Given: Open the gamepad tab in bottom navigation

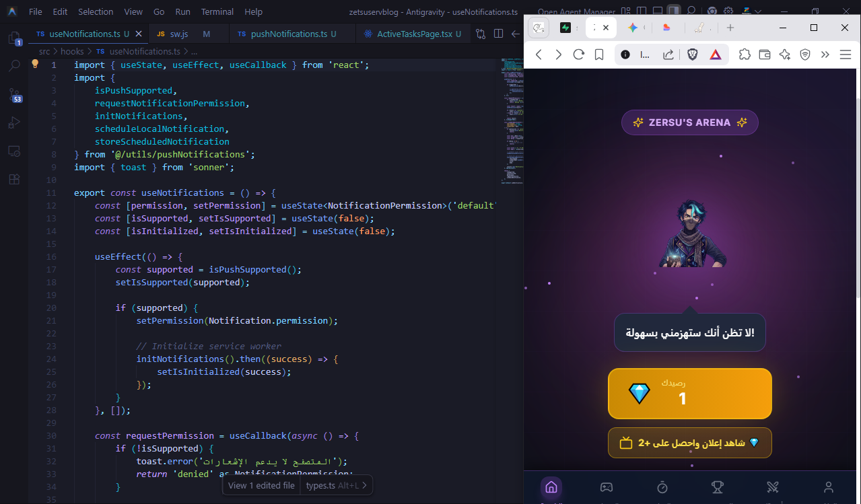Looking at the screenshot, I should coord(607,487).
